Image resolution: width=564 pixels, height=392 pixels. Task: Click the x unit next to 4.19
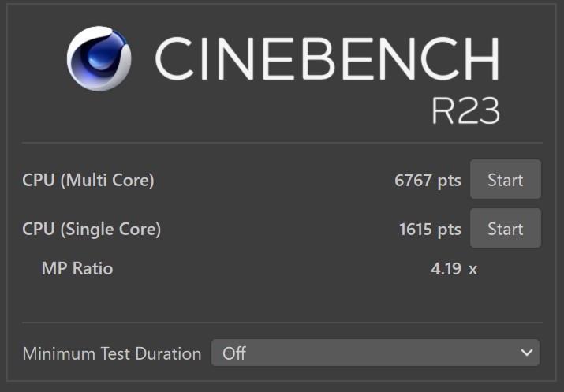[472, 270]
